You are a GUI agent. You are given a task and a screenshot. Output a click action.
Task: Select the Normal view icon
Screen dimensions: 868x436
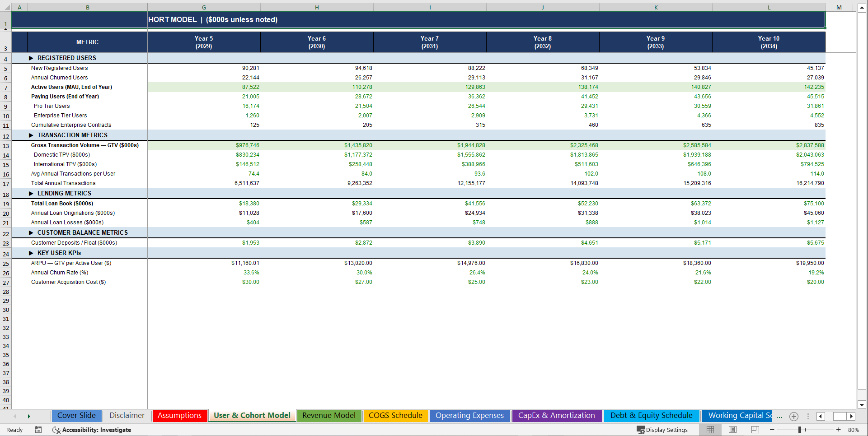pyautogui.click(x=710, y=430)
